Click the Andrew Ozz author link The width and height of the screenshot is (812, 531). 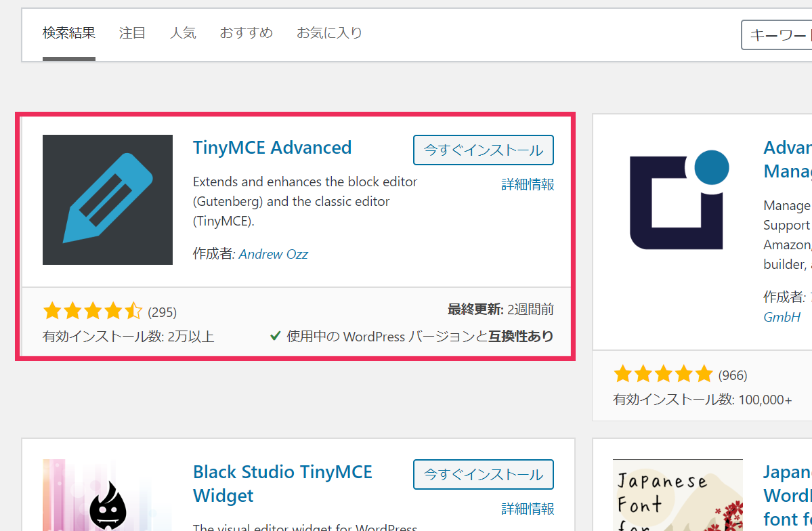[x=273, y=254]
